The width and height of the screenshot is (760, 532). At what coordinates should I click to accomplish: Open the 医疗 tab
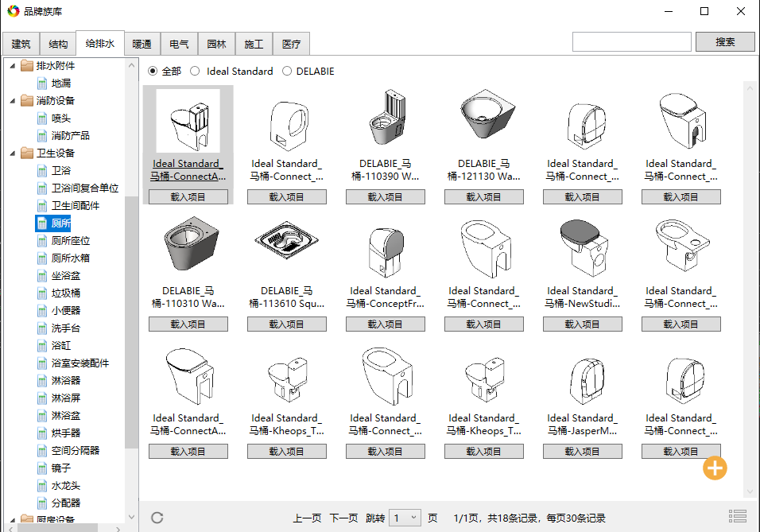coord(291,44)
